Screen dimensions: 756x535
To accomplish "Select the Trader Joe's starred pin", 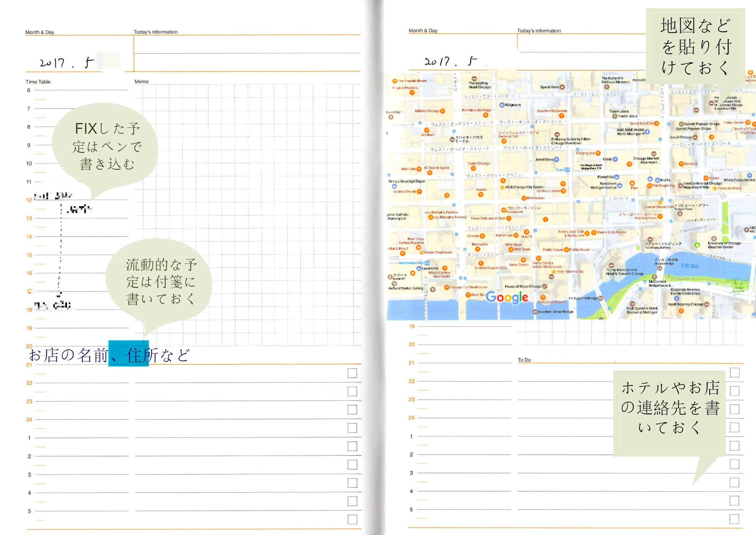I will tap(614, 116).
